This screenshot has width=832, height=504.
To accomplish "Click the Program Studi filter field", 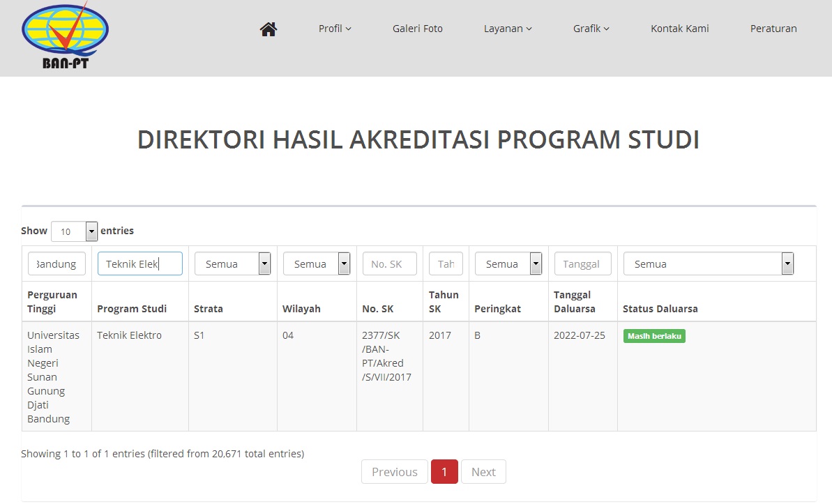I will (x=139, y=264).
